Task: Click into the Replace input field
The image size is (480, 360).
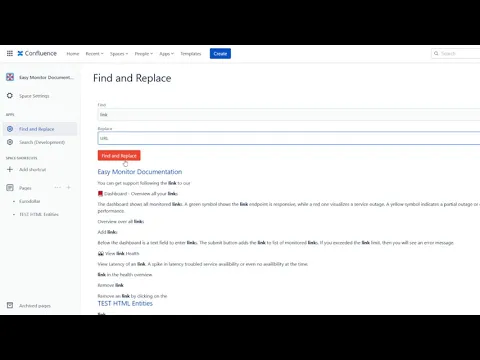Action: 289,138
